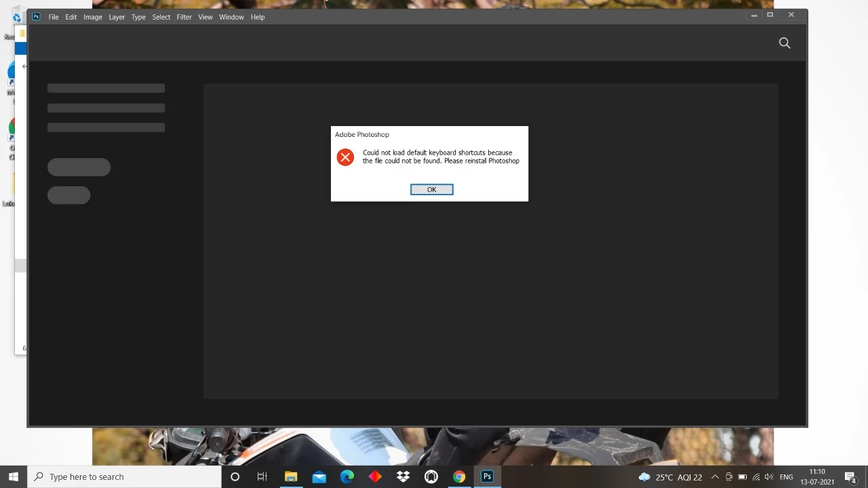Show hidden system tray icons
Viewport: 868px width, 488px height.
pyautogui.click(x=715, y=477)
